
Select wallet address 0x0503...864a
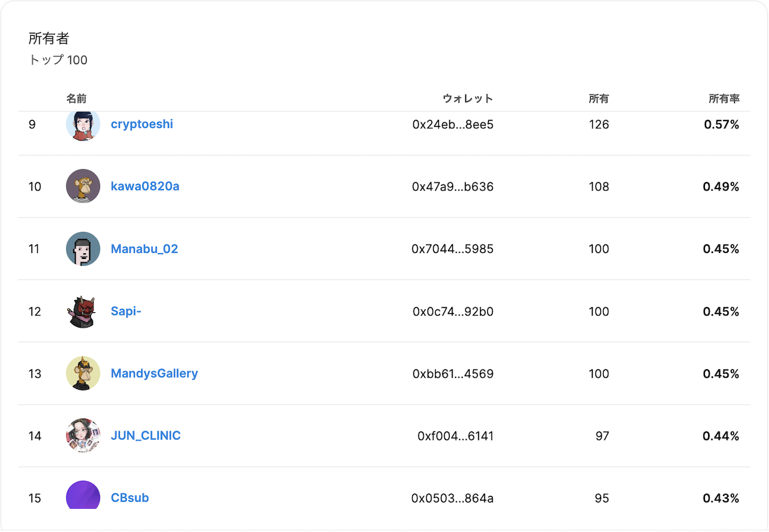click(x=452, y=498)
